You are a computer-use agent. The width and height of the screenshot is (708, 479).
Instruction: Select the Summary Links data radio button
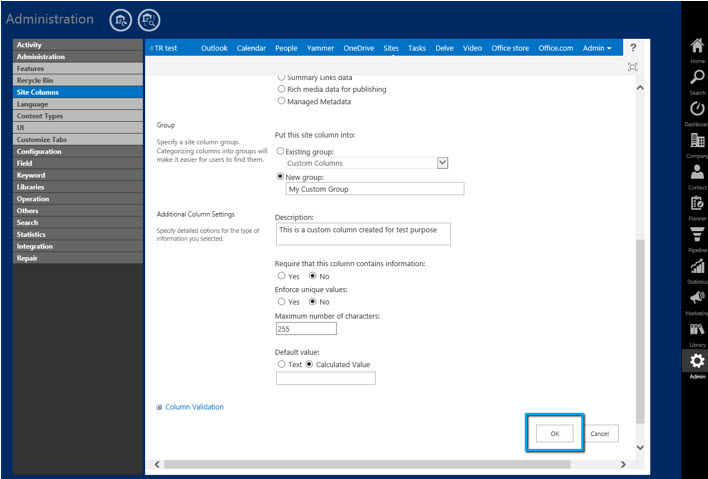281,77
